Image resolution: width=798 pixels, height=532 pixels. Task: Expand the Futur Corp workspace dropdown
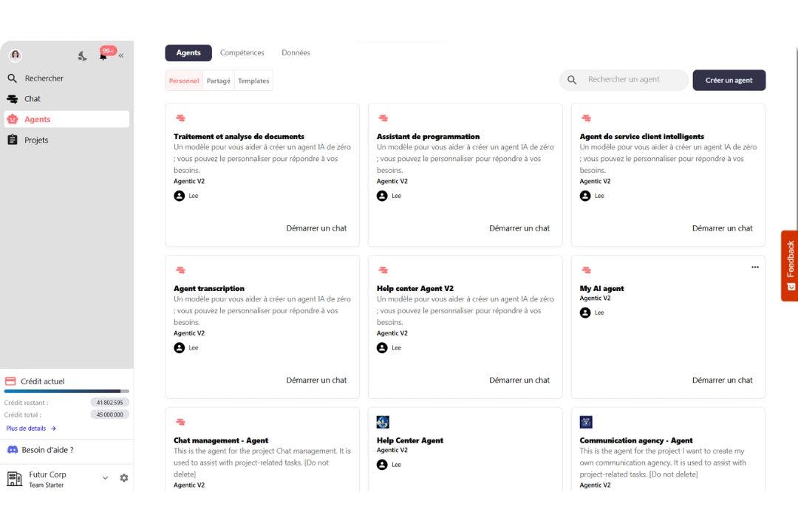[105, 478]
